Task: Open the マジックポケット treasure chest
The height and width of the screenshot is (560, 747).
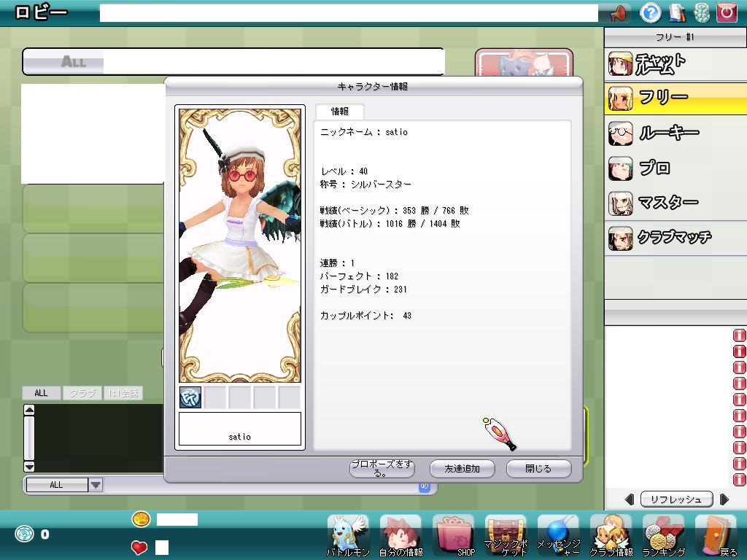Action: coord(506,535)
